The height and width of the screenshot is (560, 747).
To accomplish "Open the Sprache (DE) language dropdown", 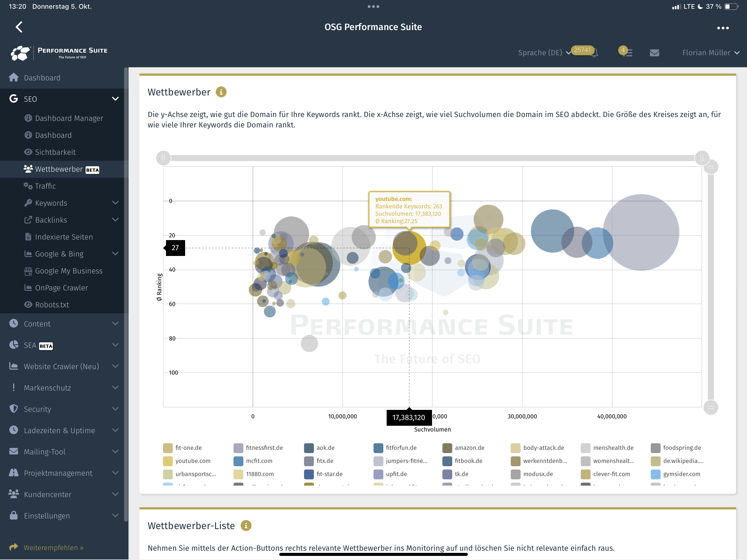I will [544, 53].
